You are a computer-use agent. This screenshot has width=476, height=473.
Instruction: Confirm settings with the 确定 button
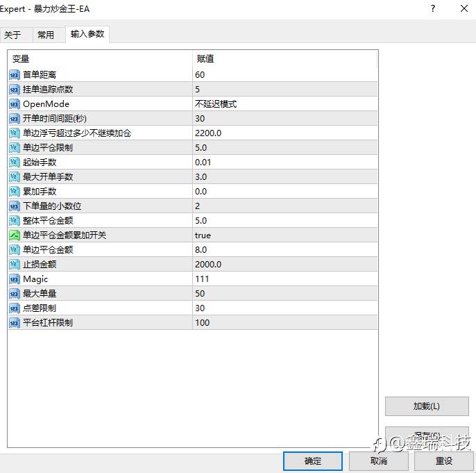[x=313, y=461]
